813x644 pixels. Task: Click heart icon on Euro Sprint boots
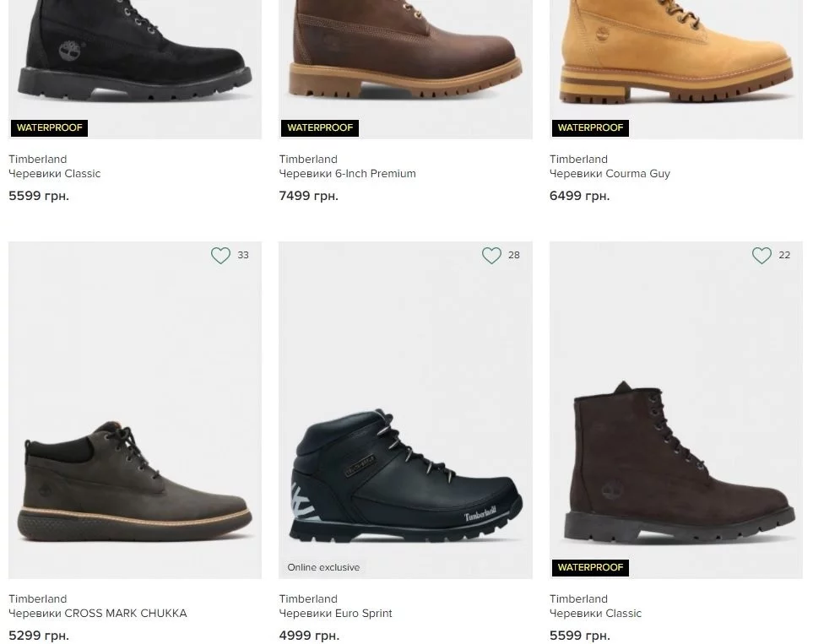(x=491, y=256)
